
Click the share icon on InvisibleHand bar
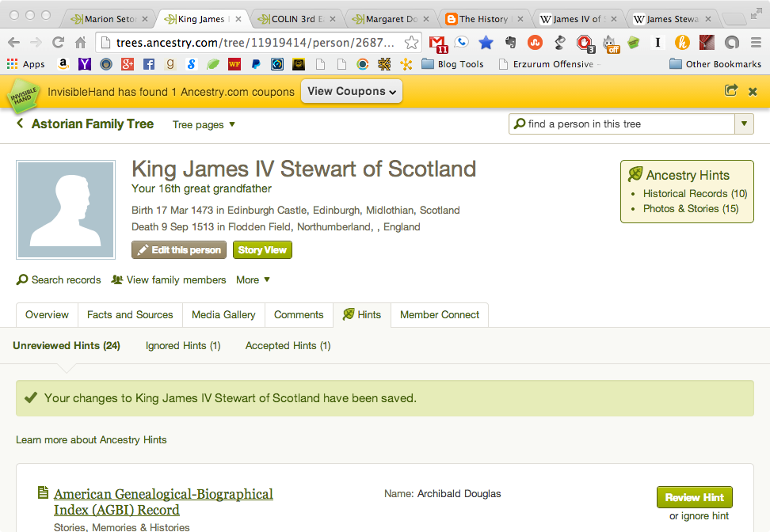730,91
